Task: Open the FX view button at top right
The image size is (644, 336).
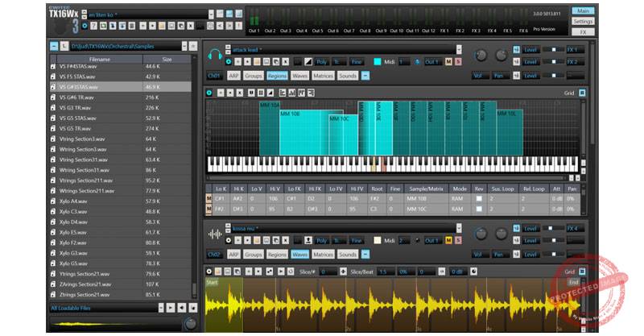Action: pos(583,31)
